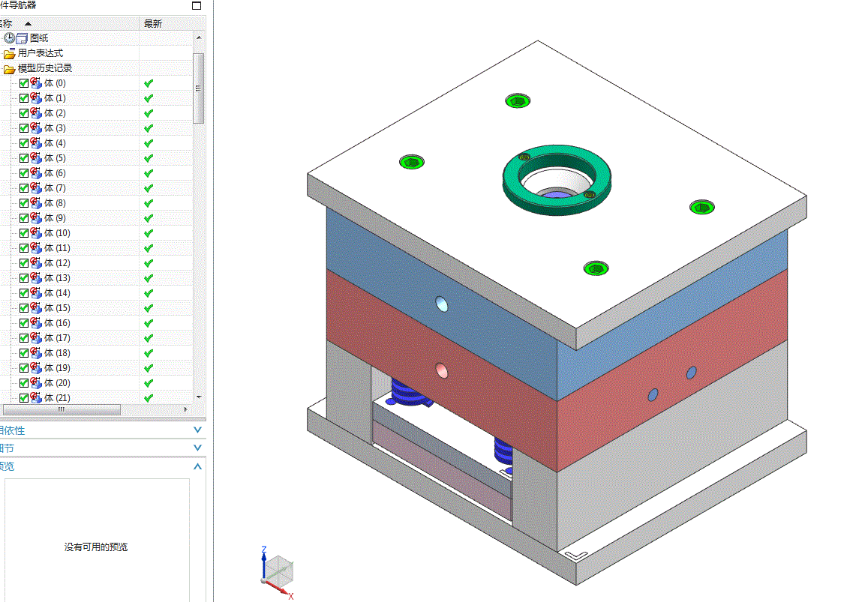This screenshot has height=602, width=868.
Task: Click the green up-to-date checkmark for 体 (5)
Action: pyautogui.click(x=149, y=158)
